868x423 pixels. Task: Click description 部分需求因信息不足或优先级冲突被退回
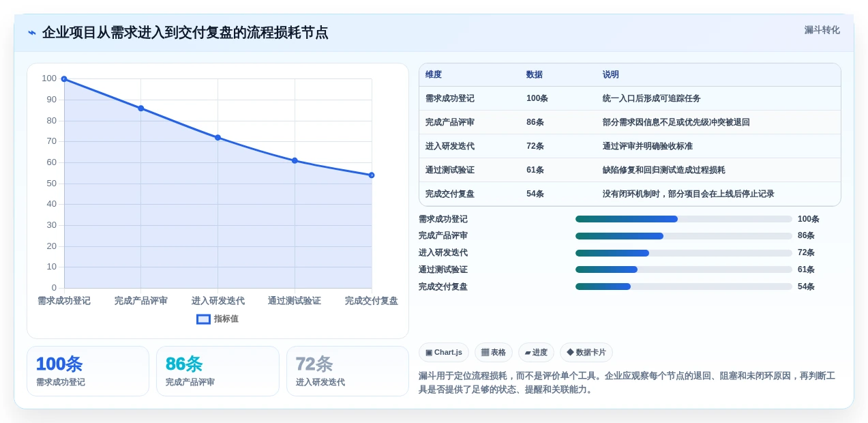coord(676,122)
